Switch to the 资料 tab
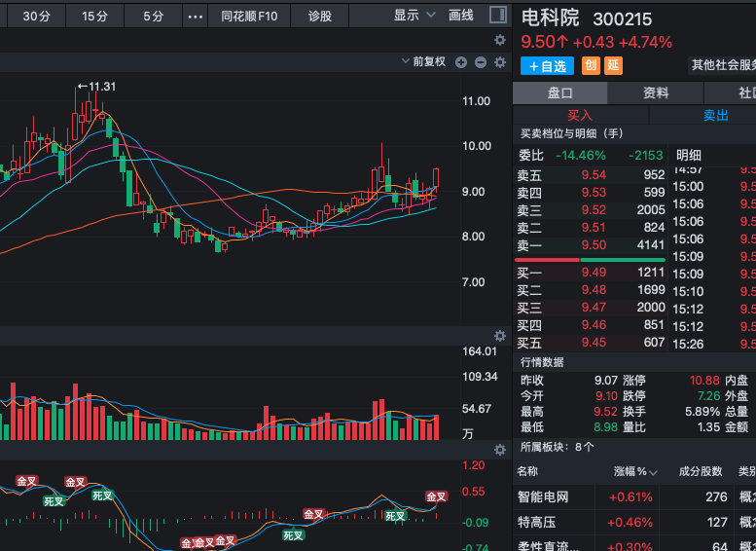The height and width of the screenshot is (551, 756). coord(656,92)
